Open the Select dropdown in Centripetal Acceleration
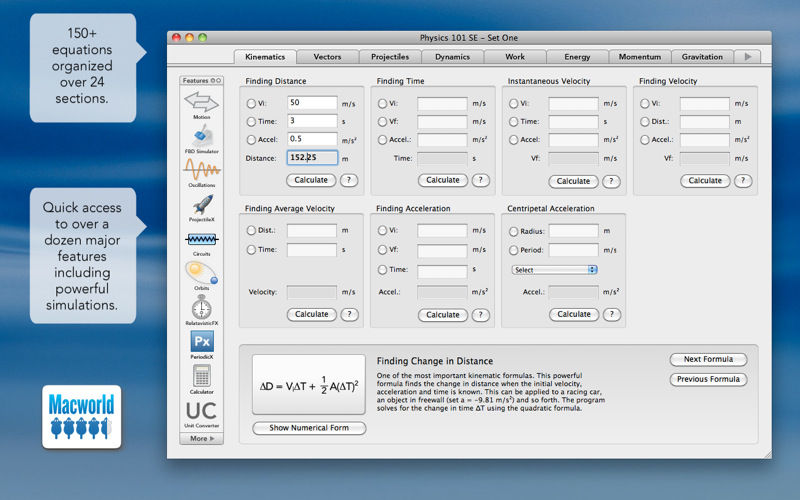The height and width of the screenshot is (500, 800). (554, 270)
